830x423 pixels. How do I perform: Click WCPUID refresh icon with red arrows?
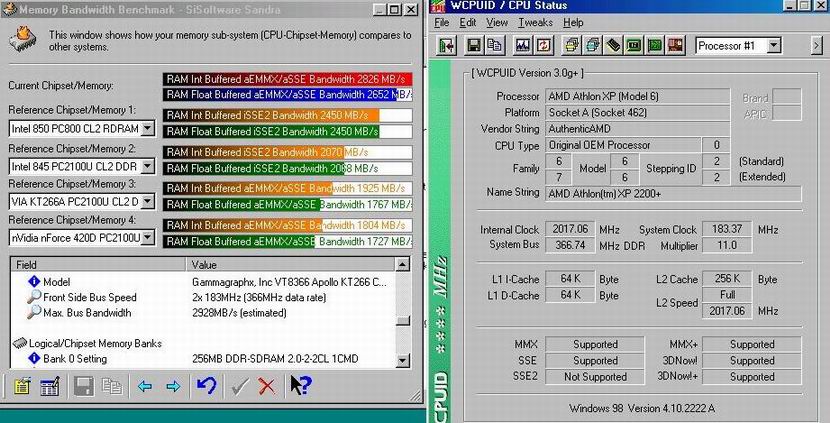coord(544,46)
